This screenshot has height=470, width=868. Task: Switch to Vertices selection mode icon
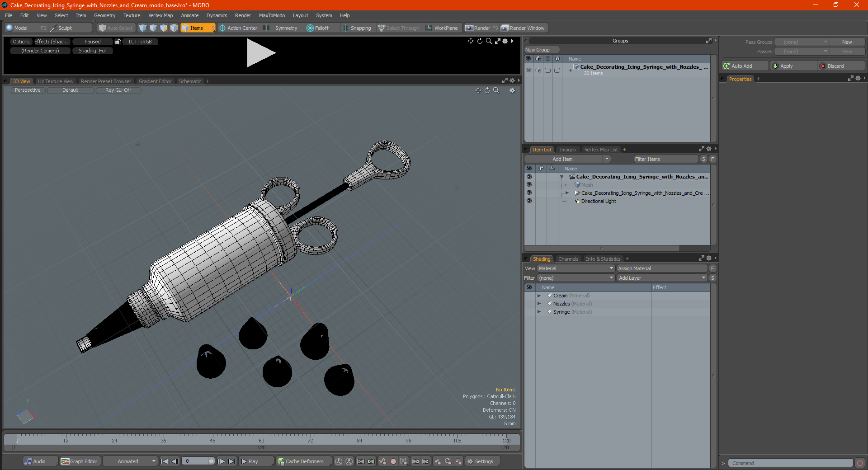coord(143,28)
